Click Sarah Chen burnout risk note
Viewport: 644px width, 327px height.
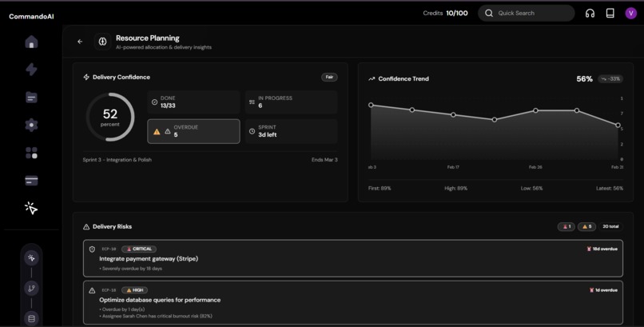(x=156, y=316)
